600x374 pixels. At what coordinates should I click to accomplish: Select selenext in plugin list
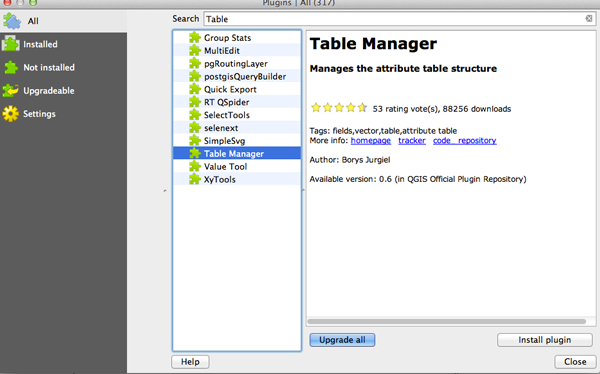[237, 128]
